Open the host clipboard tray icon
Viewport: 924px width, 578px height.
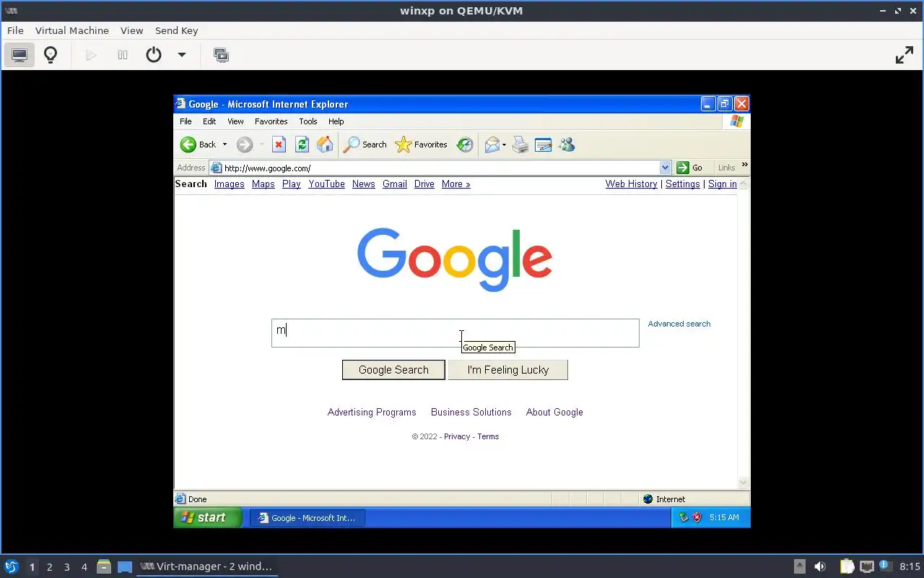click(x=847, y=566)
